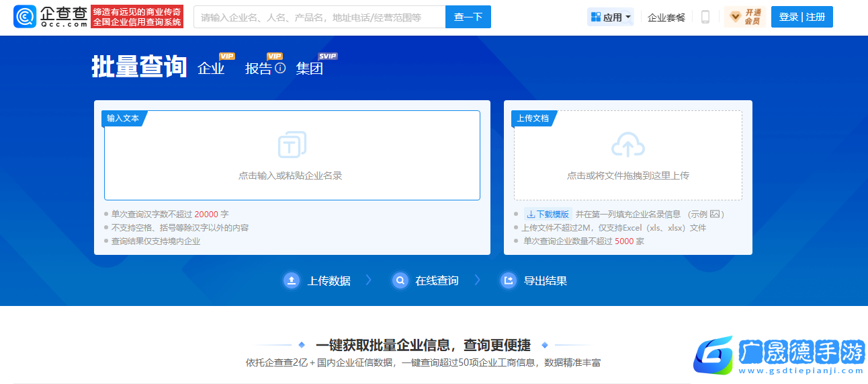Viewport: 868px width, 384px height.
Task: Click the mobile phone icon in header
Action: (705, 17)
